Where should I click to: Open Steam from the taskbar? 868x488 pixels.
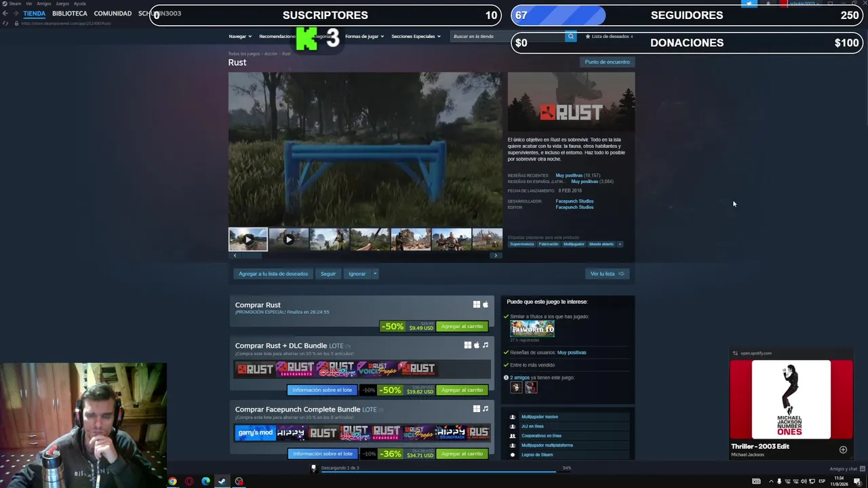[222, 481]
